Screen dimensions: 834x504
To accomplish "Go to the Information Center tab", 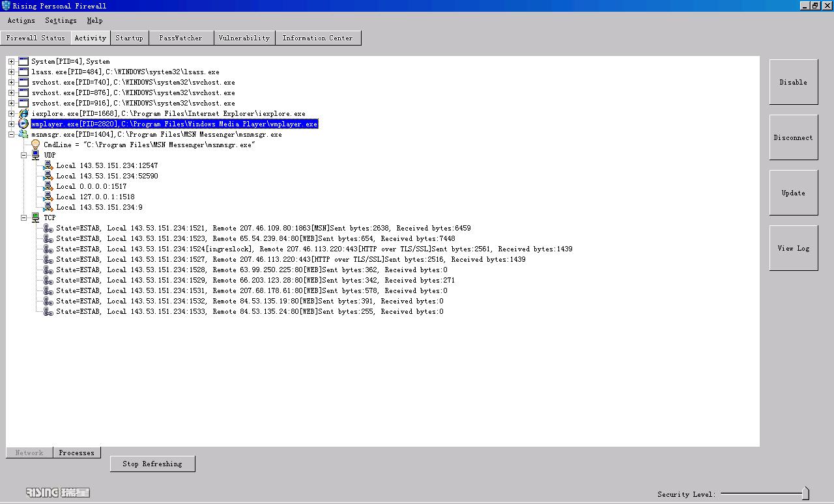I will (x=317, y=38).
